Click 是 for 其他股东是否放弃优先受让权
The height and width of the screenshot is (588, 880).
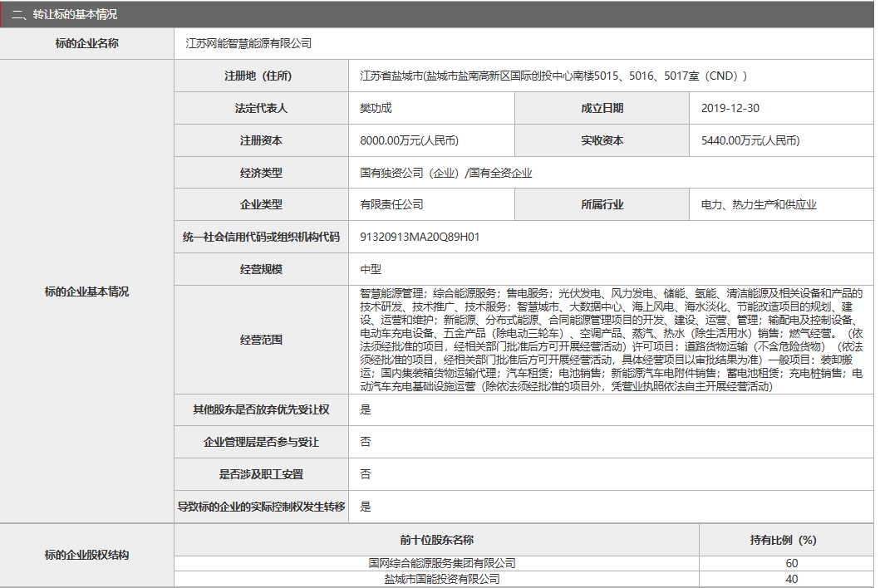pos(362,409)
